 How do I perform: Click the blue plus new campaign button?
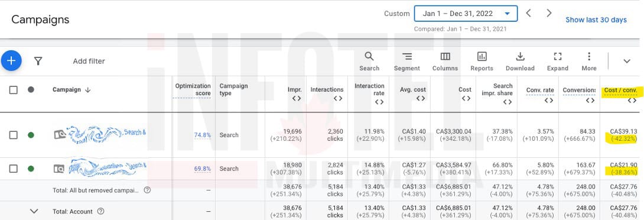(11, 61)
